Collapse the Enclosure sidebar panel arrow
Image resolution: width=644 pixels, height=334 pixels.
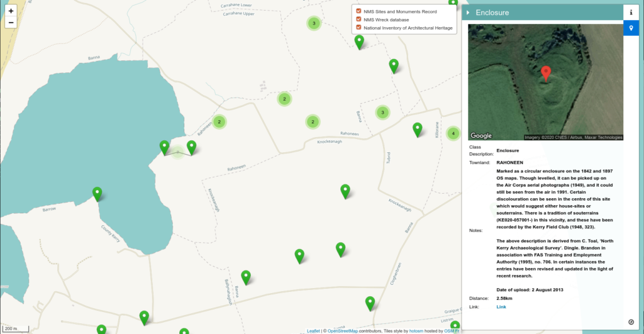469,13
